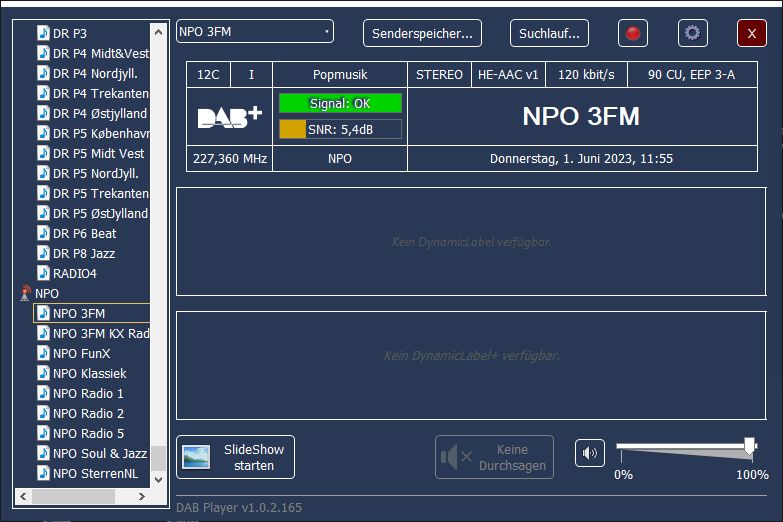Select NPO Klassiek in station list
The width and height of the screenshot is (783, 522).
(x=89, y=373)
